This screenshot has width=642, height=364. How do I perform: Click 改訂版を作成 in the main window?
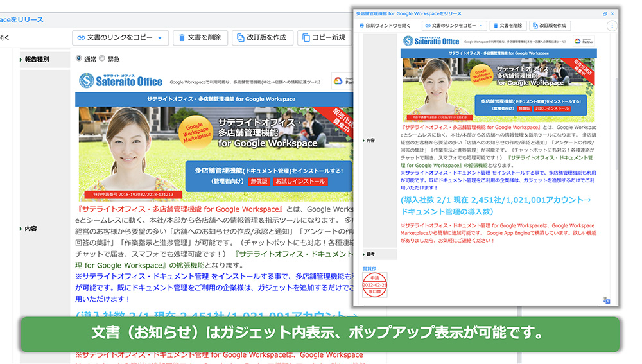point(262,38)
